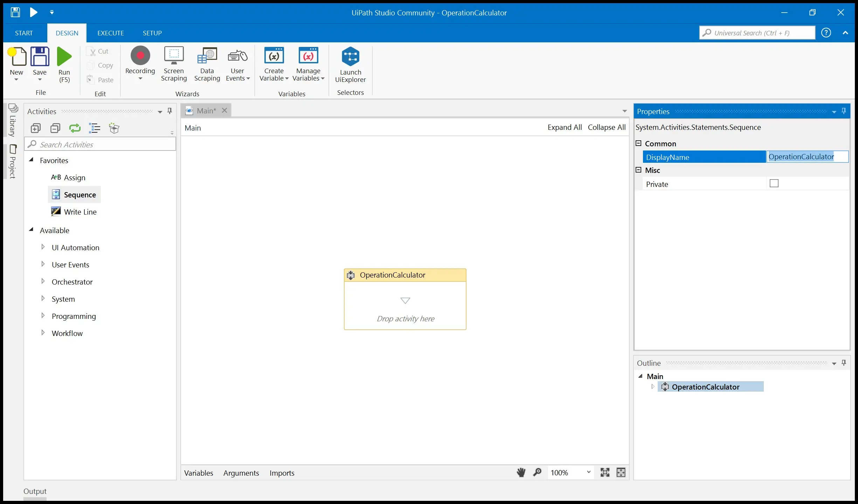Click Expand All icon in Activities panel
The image size is (858, 504).
click(x=36, y=128)
